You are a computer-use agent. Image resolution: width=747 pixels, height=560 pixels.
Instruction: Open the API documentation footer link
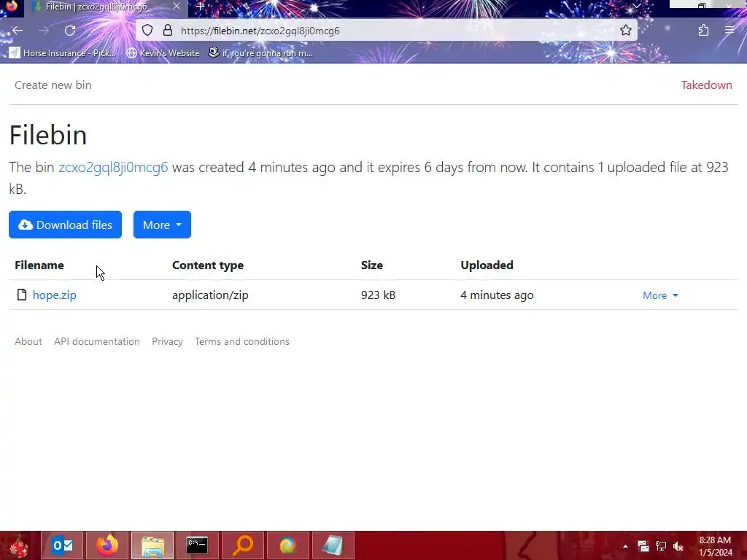97,341
